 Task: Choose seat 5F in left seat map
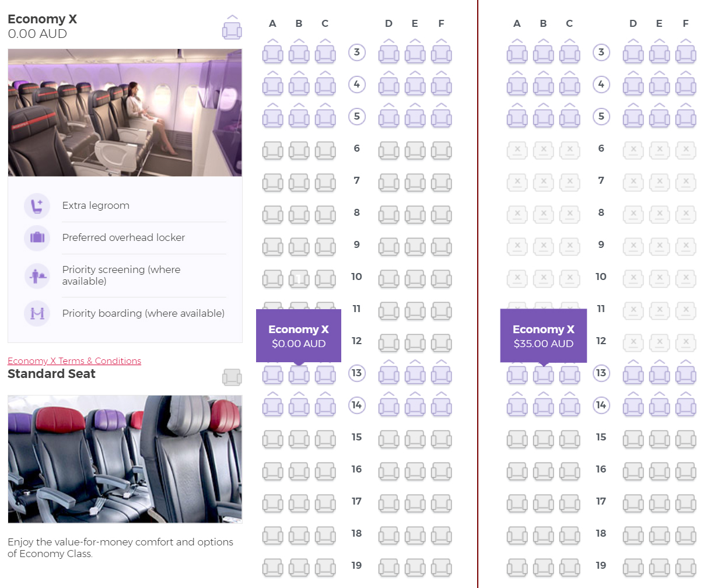[441, 116]
